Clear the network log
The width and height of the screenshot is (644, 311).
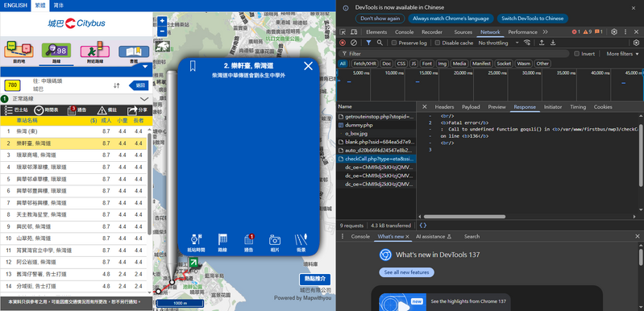coord(354,43)
